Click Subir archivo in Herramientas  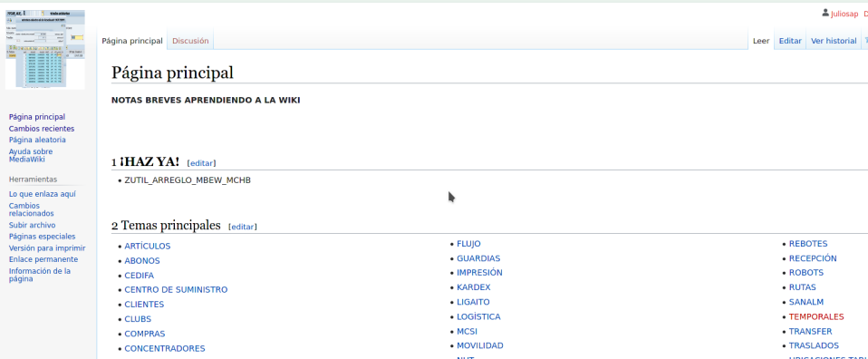pyautogui.click(x=32, y=225)
